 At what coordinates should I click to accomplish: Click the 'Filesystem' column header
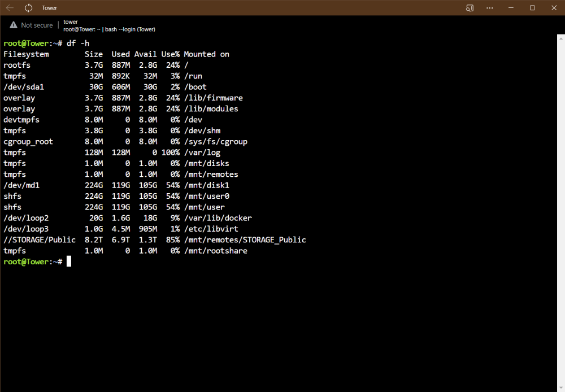coord(26,54)
